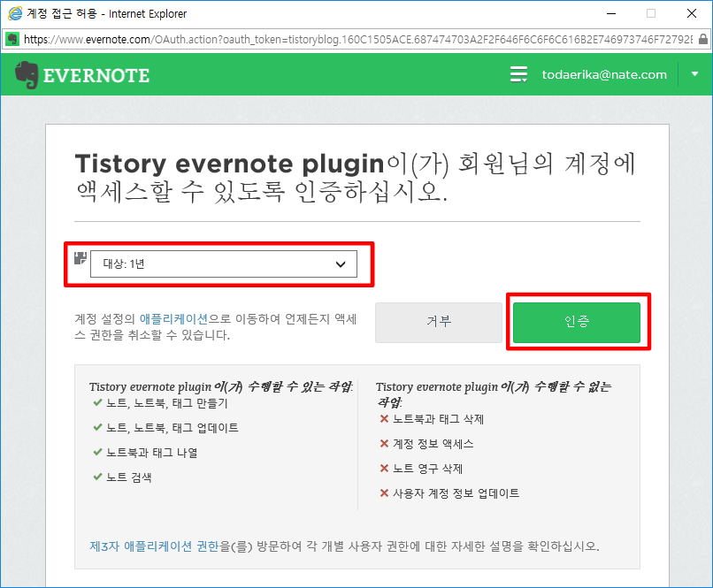Screen dimensions: 713x588
Task: Click the '계정 정보 액세스' restriction text
Action: 433,444
